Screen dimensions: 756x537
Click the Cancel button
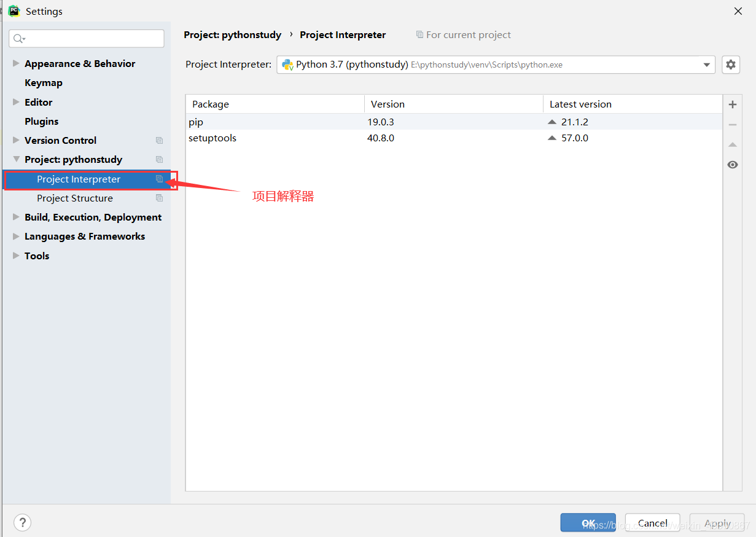click(652, 523)
